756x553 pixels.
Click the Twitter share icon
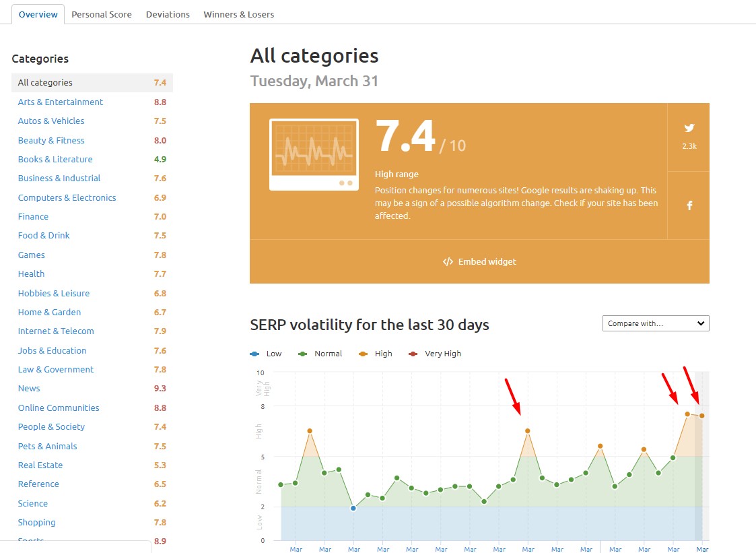tap(689, 128)
